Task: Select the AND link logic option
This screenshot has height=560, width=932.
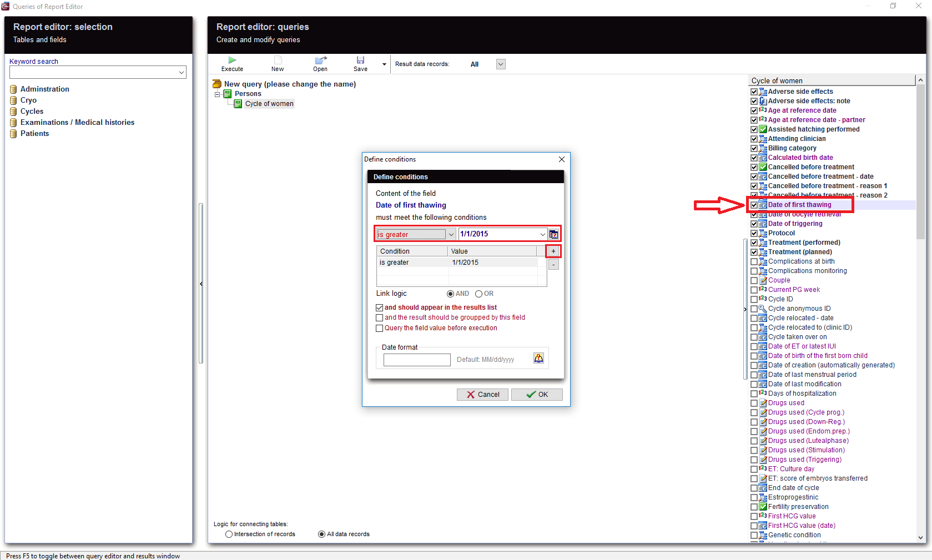Action: coord(450,294)
